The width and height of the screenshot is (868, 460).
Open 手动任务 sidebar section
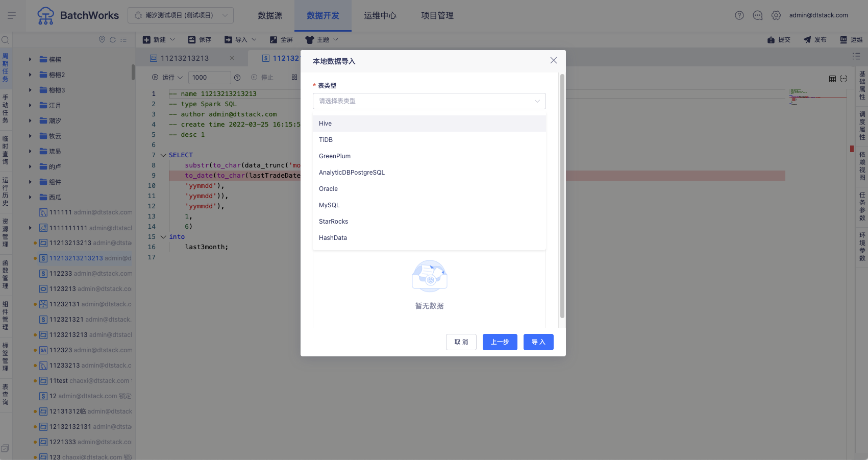click(6, 109)
